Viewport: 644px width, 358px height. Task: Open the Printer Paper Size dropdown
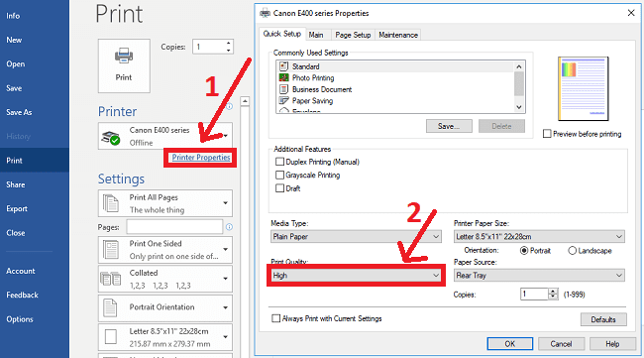click(x=539, y=236)
